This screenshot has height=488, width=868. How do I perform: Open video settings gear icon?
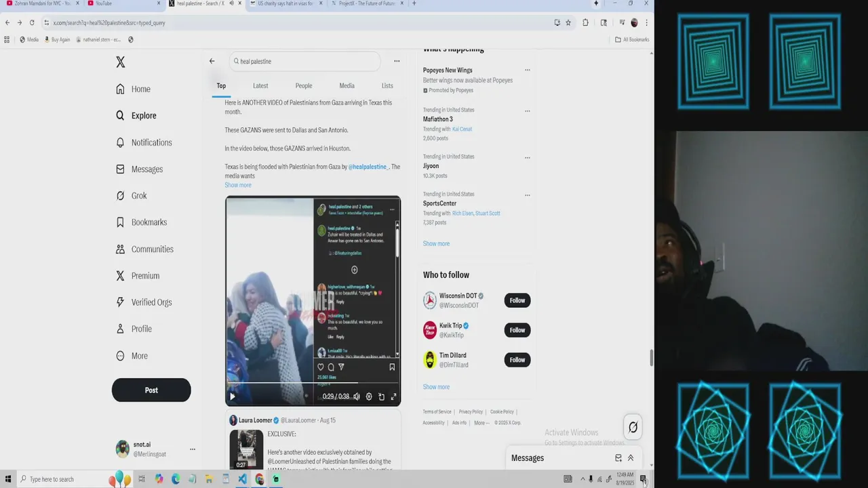(x=369, y=396)
